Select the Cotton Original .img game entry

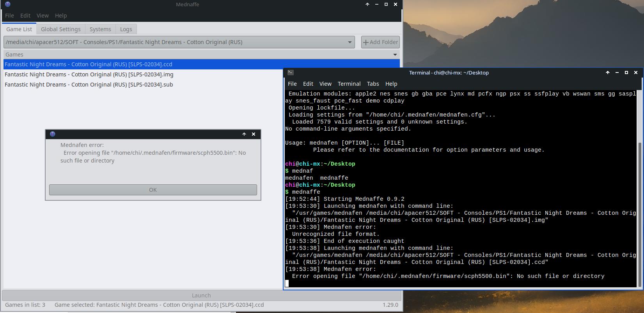point(89,74)
